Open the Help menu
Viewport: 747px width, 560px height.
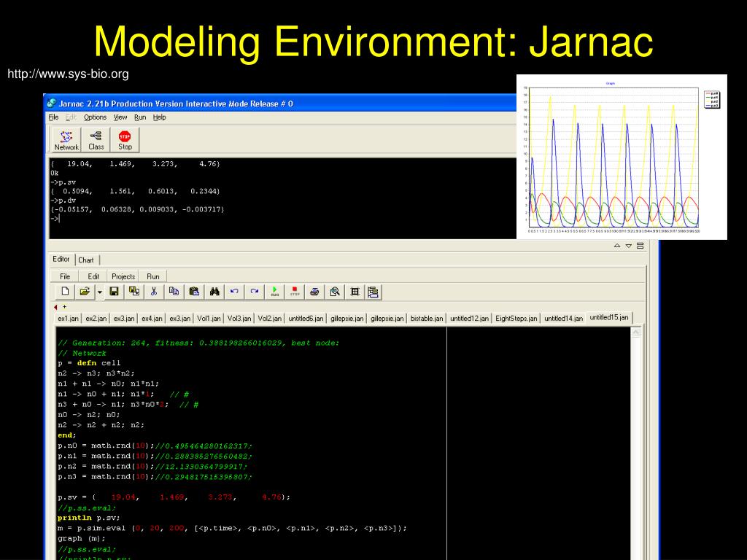[159, 117]
